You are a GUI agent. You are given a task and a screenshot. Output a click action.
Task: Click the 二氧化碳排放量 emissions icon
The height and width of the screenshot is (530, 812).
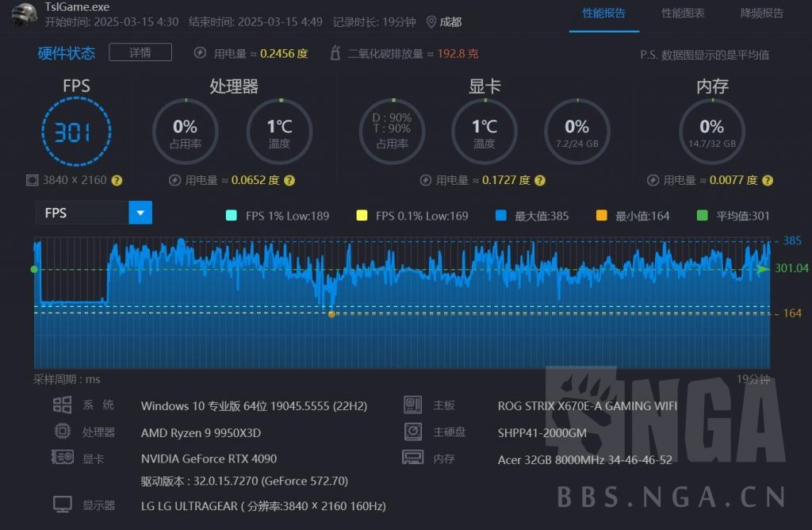(x=336, y=54)
